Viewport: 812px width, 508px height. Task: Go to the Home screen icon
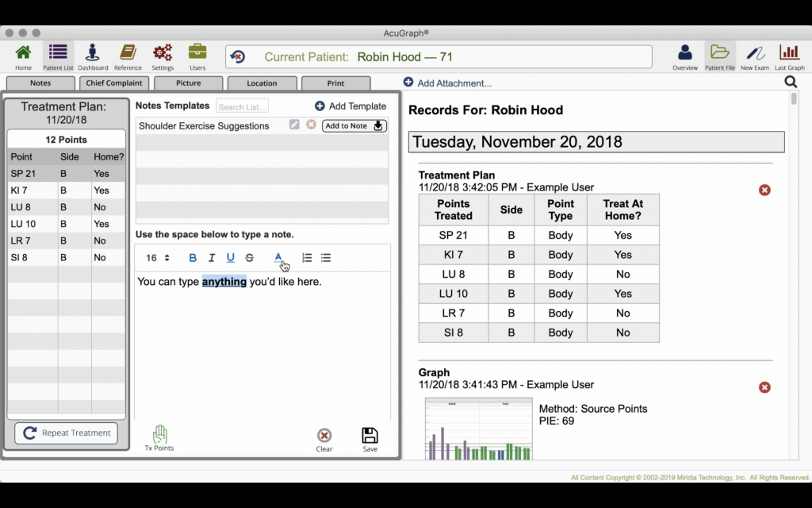[23, 56]
